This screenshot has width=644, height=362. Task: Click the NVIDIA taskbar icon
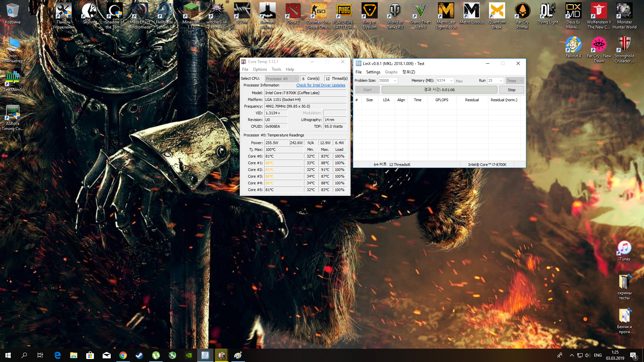pyautogui.click(x=189, y=355)
